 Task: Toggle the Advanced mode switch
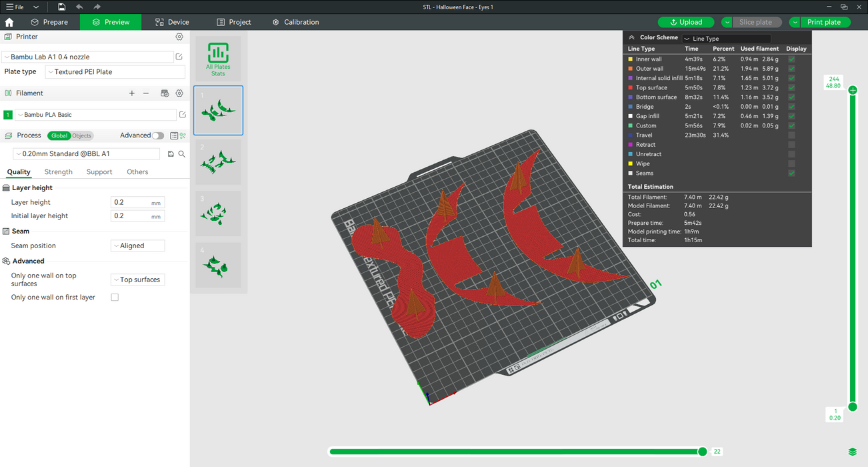pyautogui.click(x=158, y=135)
